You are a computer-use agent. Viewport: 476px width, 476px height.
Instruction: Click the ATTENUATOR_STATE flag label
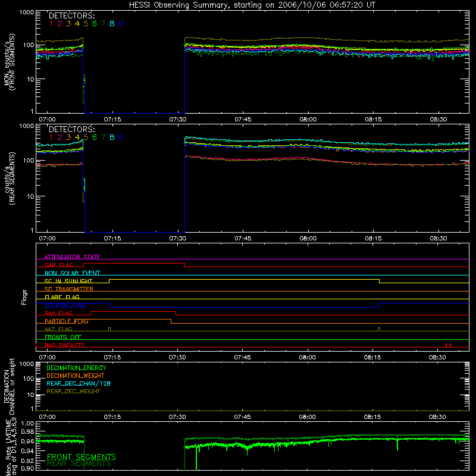(x=72, y=257)
